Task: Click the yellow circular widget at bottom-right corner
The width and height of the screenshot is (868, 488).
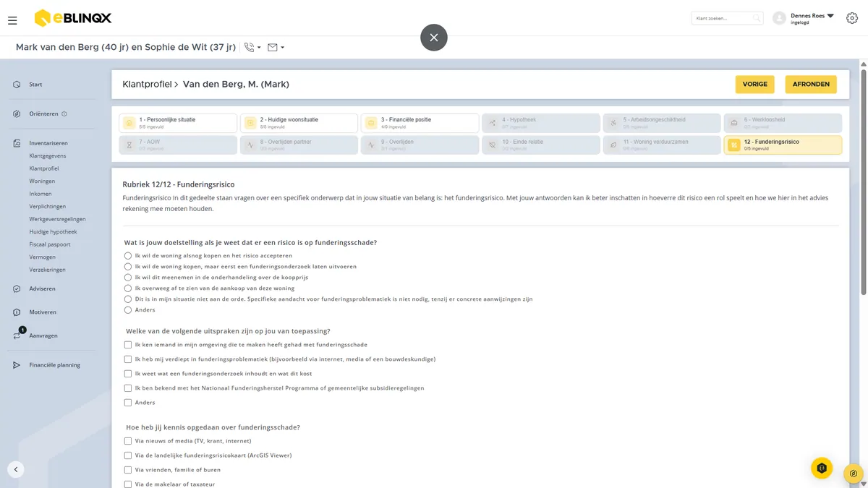Action: pyautogui.click(x=854, y=474)
